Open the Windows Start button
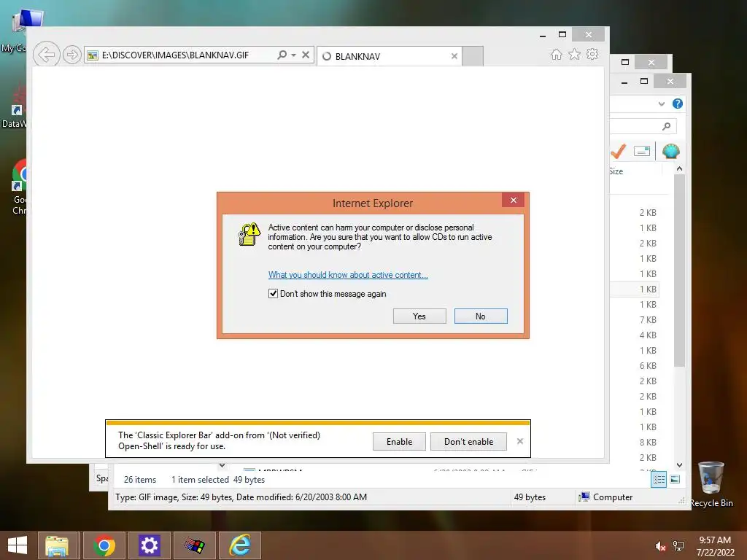 point(18,545)
